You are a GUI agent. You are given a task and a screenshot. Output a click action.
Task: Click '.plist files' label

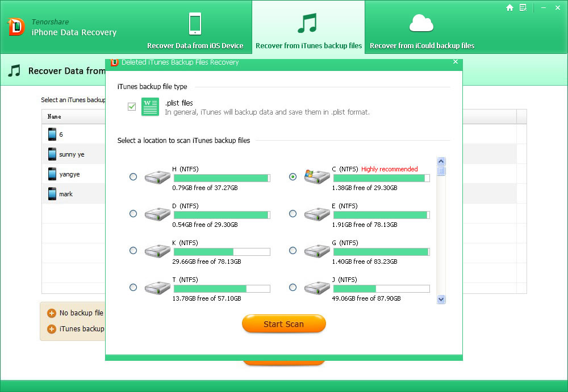click(179, 103)
